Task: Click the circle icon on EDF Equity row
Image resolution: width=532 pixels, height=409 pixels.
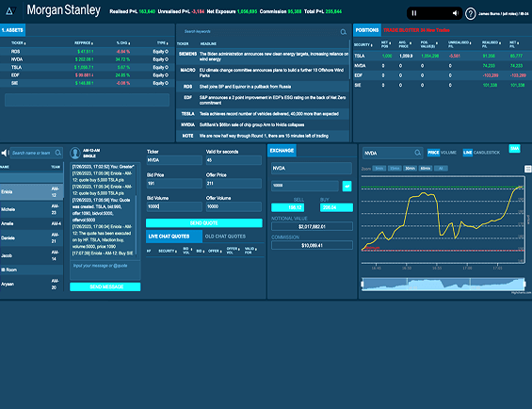Action: [x=167, y=75]
